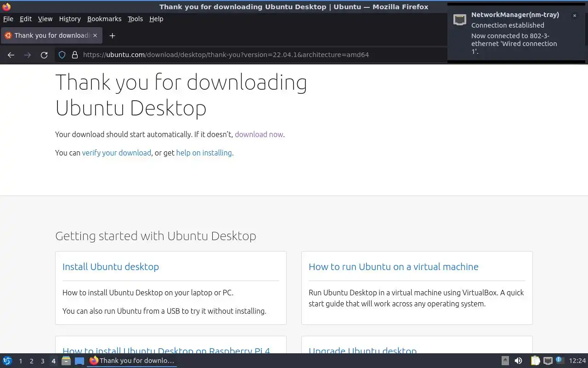The height and width of the screenshot is (368, 588).
Task: Open the Help menu
Action: pyautogui.click(x=156, y=19)
